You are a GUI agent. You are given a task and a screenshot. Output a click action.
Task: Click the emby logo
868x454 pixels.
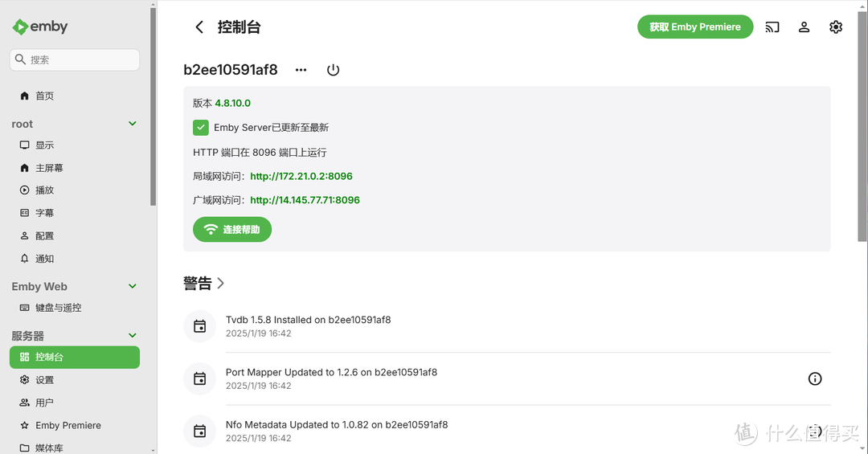point(40,27)
